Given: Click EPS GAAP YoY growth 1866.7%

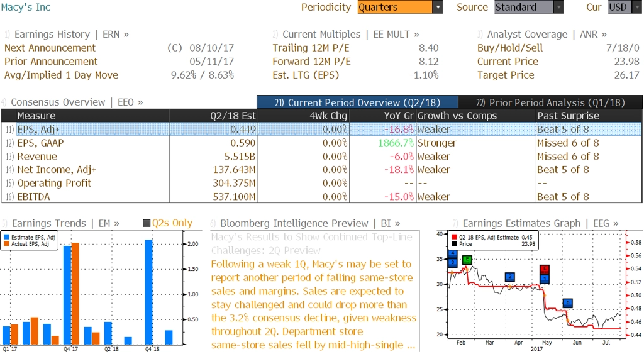Looking at the screenshot, I should [396, 143].
